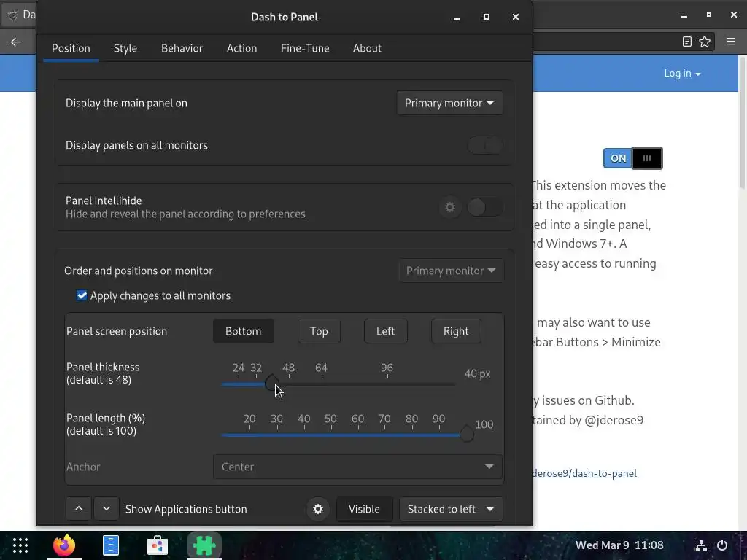The width and height of the screenshot is (747, 560).
Task: Open Order and positions monitor dropdown
Action: point(451,271)
